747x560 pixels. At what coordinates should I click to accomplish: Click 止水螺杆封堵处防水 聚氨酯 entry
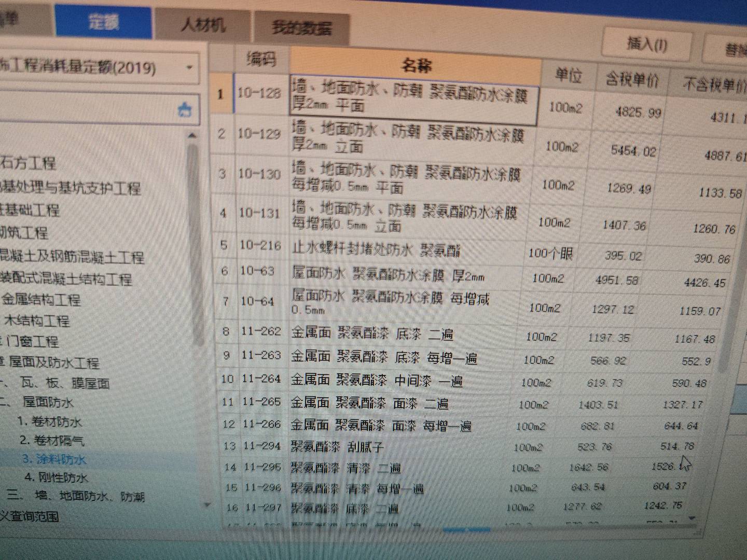[x=376, y=249]
